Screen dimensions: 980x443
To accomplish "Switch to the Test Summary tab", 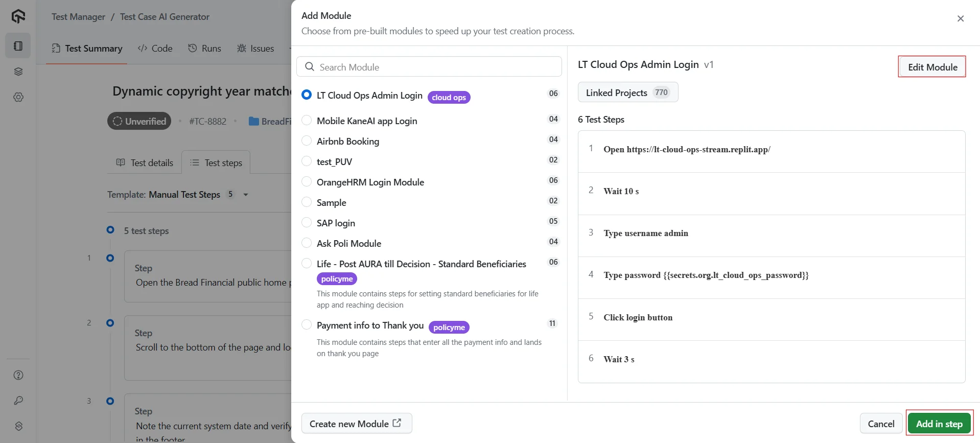I will (87, 49).
